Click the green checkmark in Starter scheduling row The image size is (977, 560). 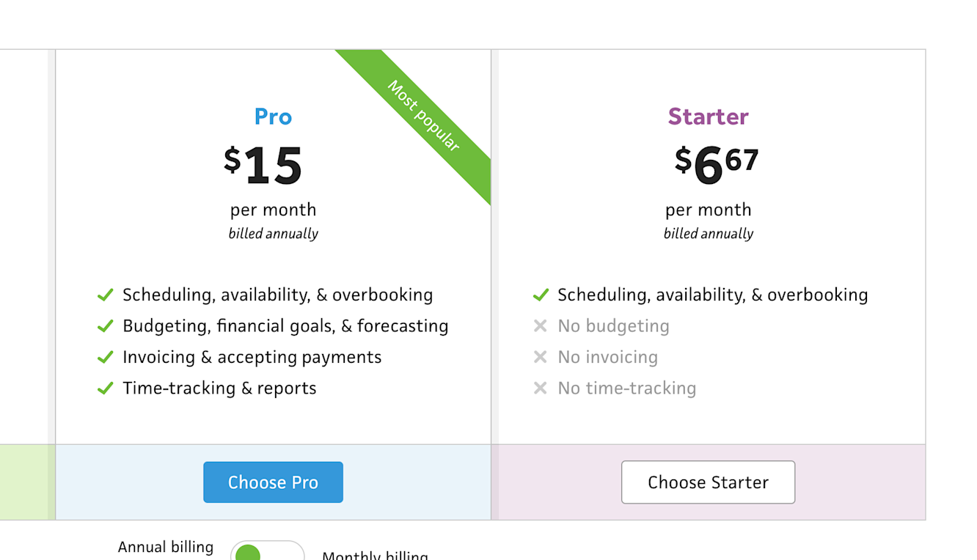(541, 295)
